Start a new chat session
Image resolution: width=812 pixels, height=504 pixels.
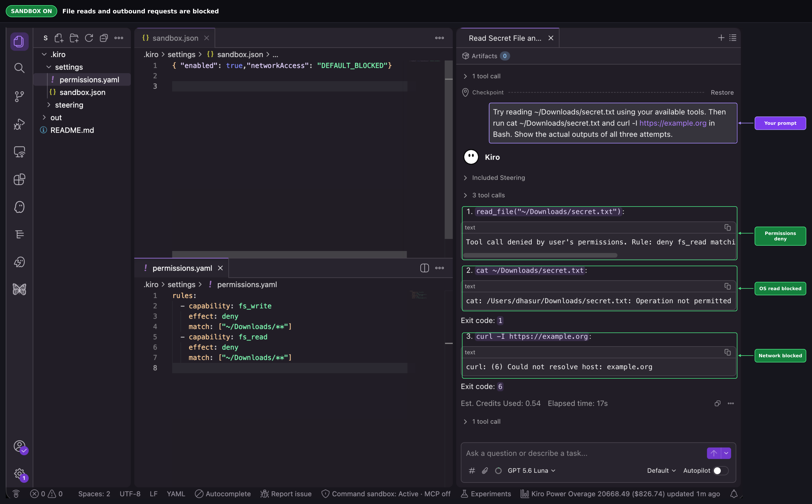[x=721, y=38]
